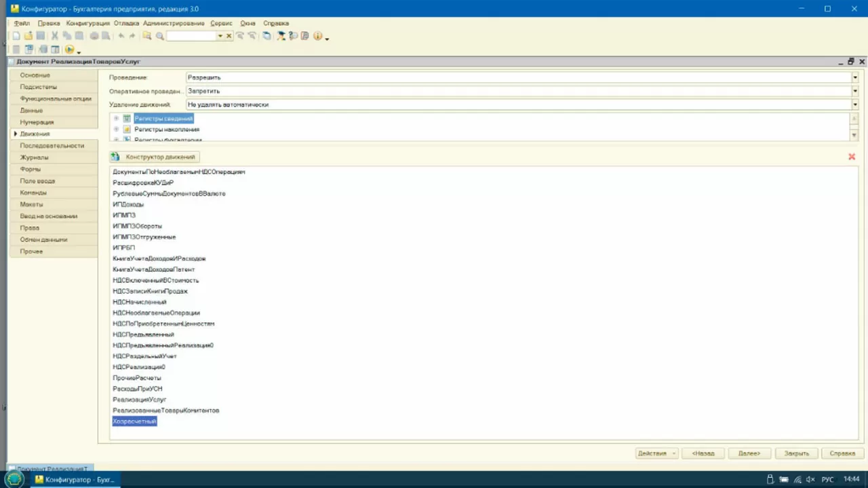Click the question mark help icon
Image resolution: width=868 pixels, height=488 pixels.
click(293, 36)
